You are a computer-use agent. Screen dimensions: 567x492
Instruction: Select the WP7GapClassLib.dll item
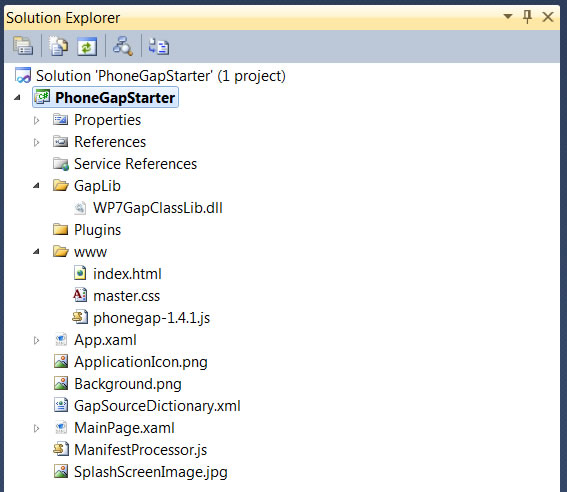click(158, 208)
